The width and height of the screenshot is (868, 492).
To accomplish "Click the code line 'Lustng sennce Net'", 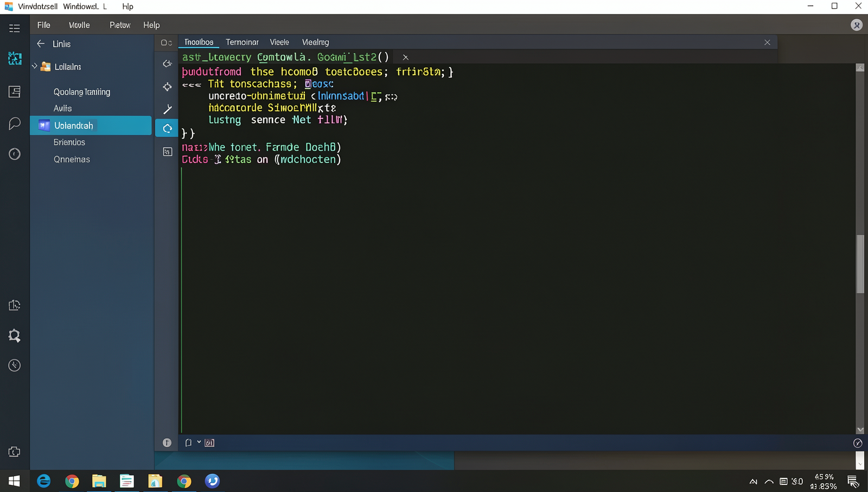I will click(x=278, y=120).
